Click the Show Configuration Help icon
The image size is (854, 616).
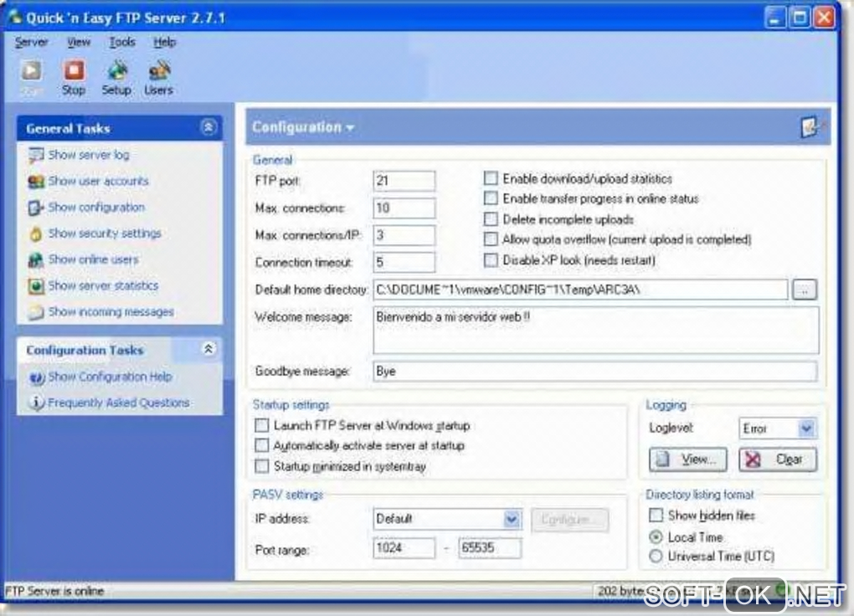pos(36,377)
